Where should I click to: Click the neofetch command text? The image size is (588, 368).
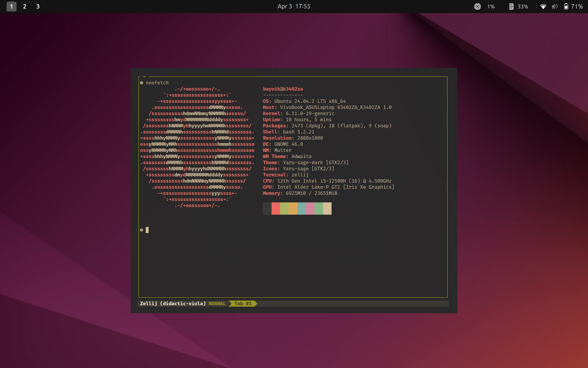tap(157, 83)
